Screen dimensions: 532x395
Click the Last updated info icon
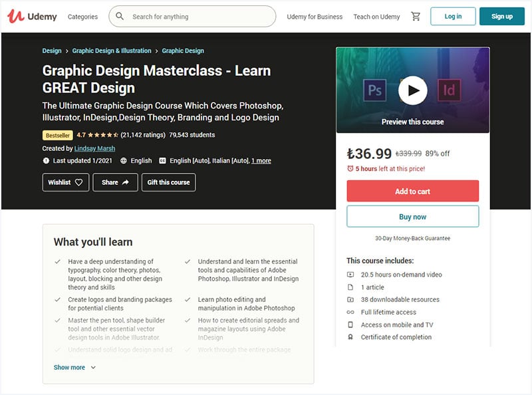pyautogui.click(x=46, y=160)
